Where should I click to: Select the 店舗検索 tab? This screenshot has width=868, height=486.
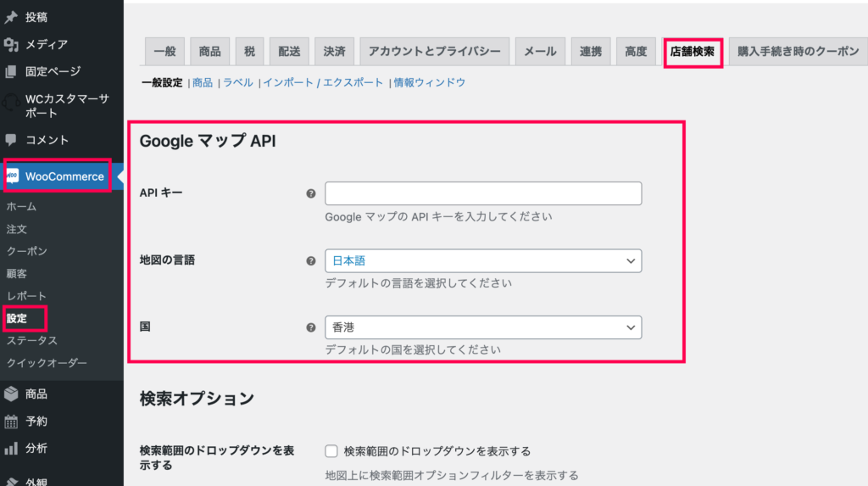(693, 52)
